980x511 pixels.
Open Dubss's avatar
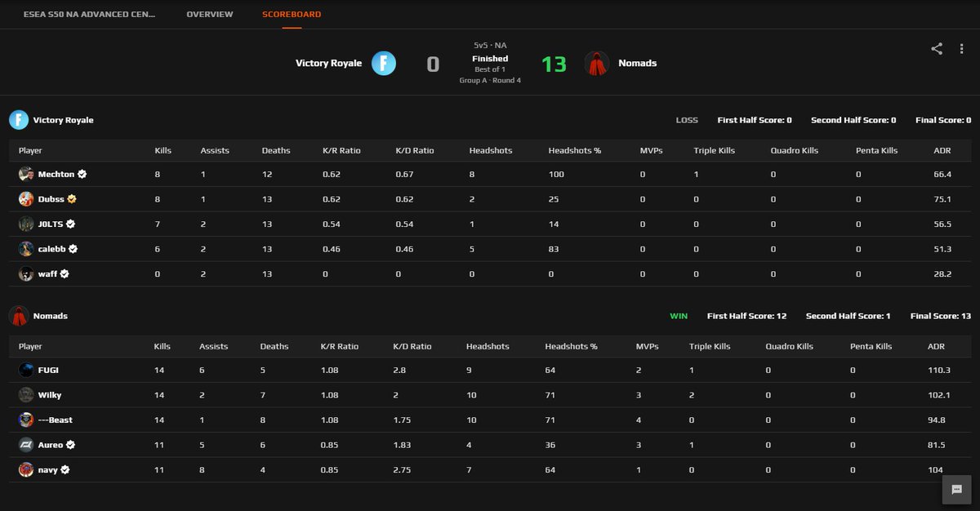point(26,199)
